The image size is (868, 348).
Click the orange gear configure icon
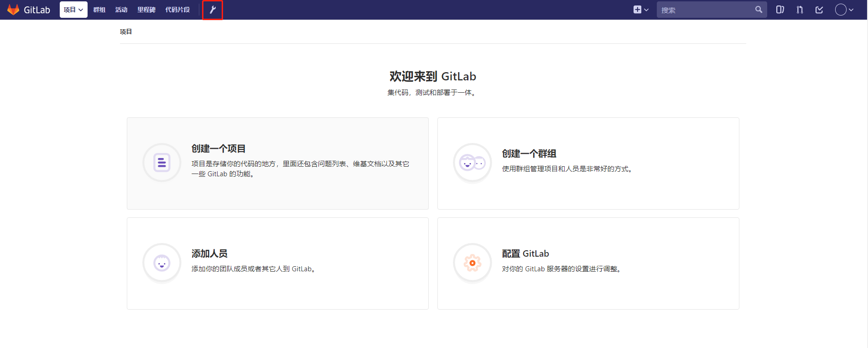473,263
